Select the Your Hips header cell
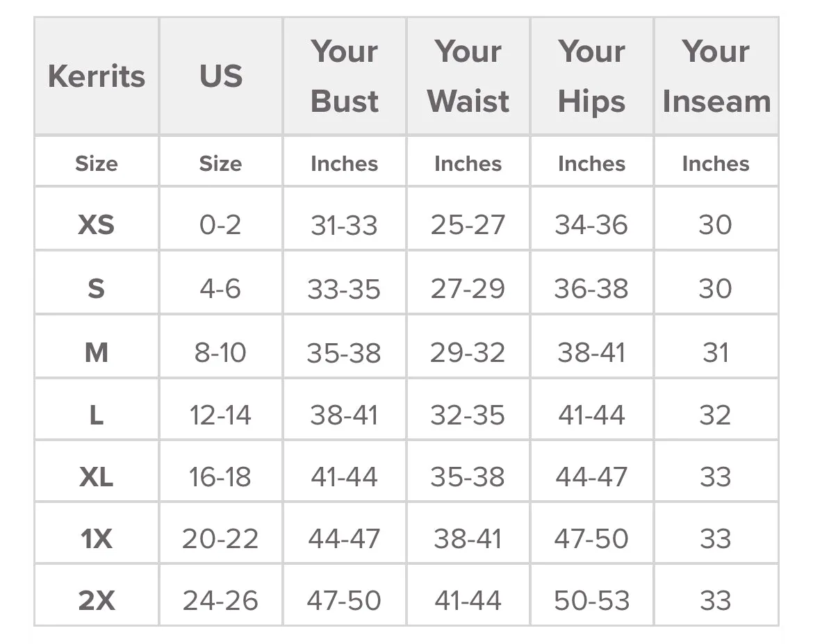The image size is (813, 644). pos(591,76)
